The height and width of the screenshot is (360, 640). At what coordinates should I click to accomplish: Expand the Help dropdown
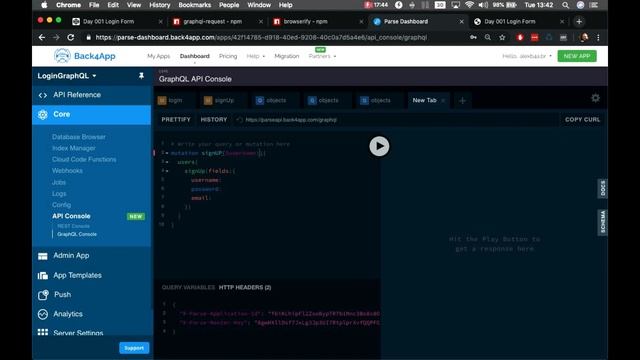coord(256,56)
